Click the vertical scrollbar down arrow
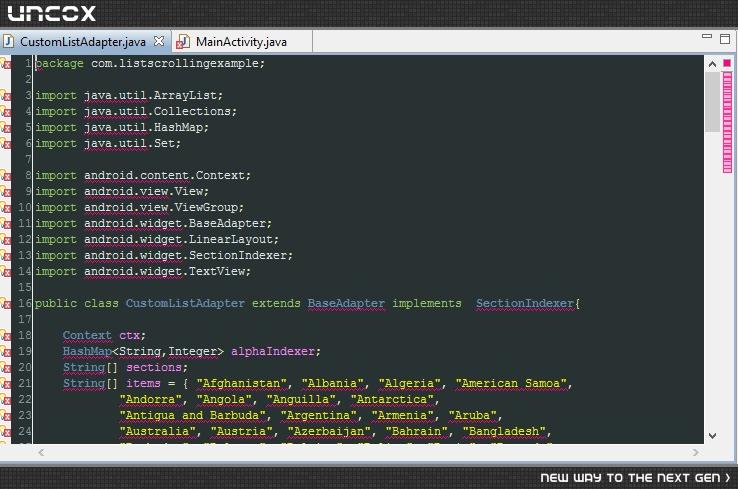Image resolution: width=738 pixels, height=489 pixels. click(x=713, y=436)
